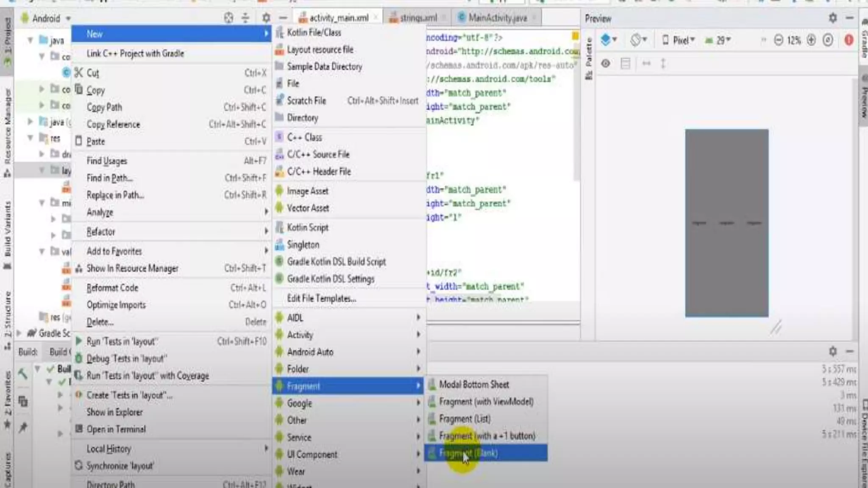The image size is (868, 488).
Task: Toggle the blueprint view icon
Action: pos(625,64)
